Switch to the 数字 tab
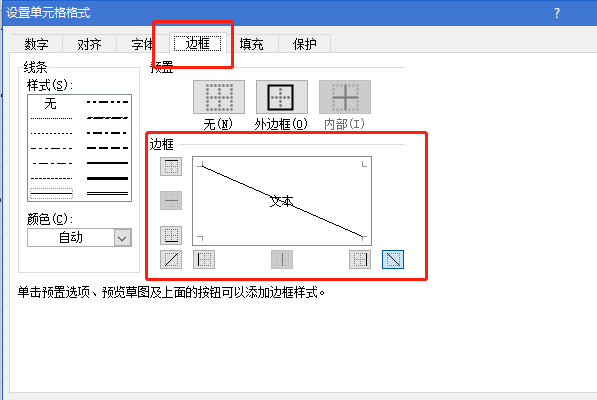The height and width of the screenshot is (400, 597). coord(37,44)
